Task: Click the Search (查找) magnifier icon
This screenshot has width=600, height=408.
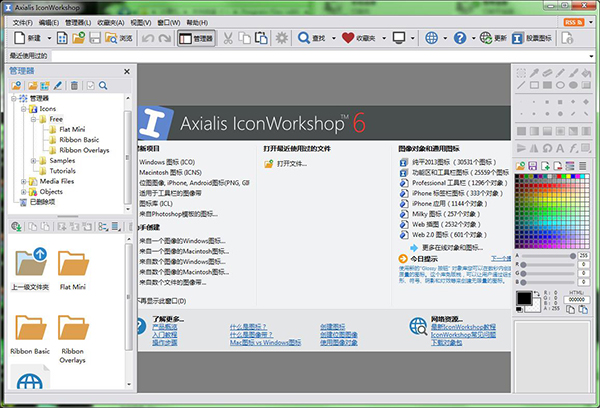Action: 304,38
